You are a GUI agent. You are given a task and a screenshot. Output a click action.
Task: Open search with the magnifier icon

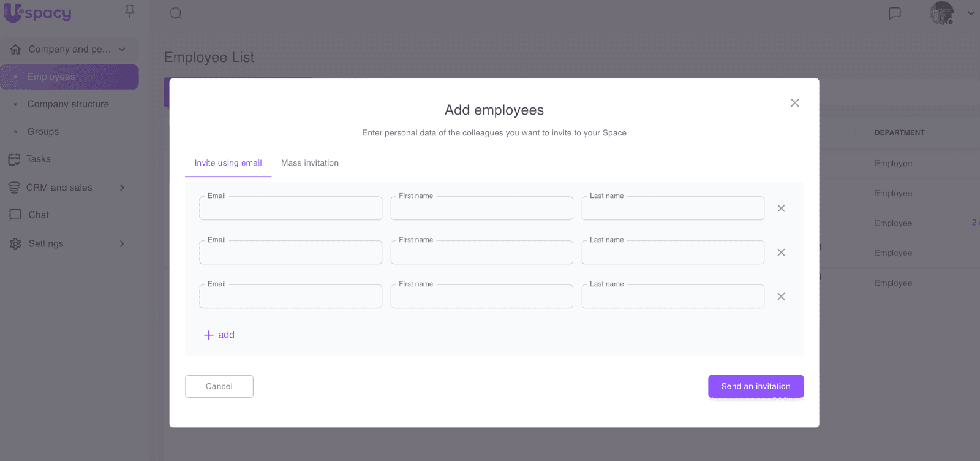click(176, 13)
